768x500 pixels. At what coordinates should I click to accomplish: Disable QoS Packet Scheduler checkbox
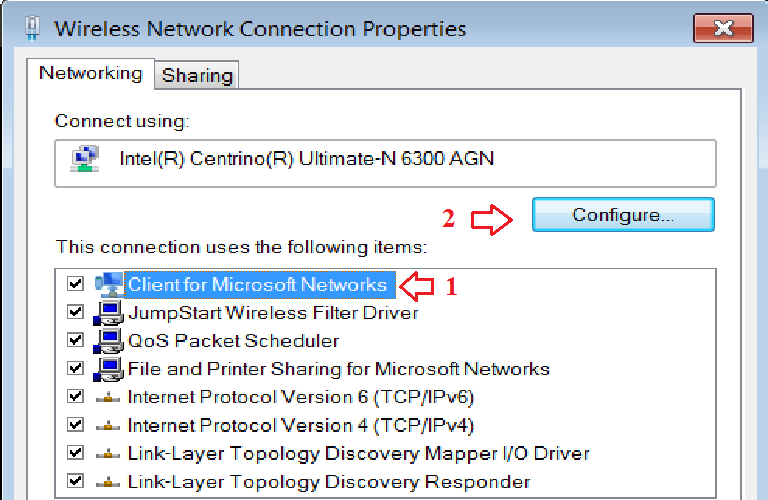click(x=74, y=341)
